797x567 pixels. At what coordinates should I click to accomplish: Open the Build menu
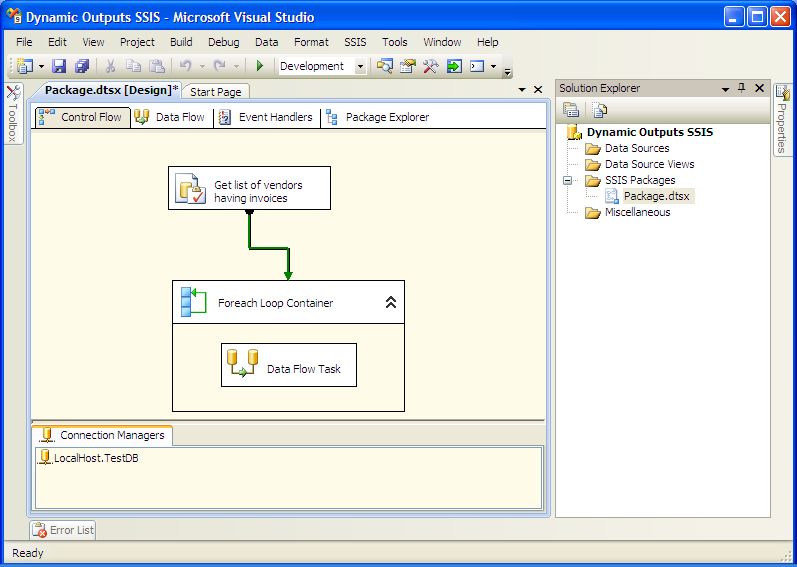(x=181, y=42)
